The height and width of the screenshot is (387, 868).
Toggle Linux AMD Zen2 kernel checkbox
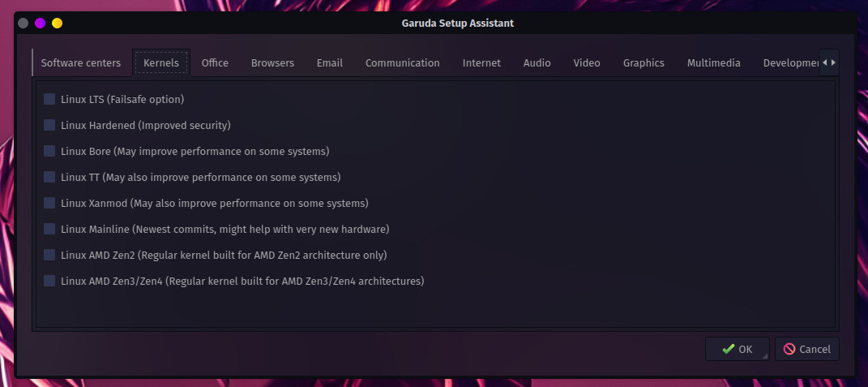coord(49,255)
